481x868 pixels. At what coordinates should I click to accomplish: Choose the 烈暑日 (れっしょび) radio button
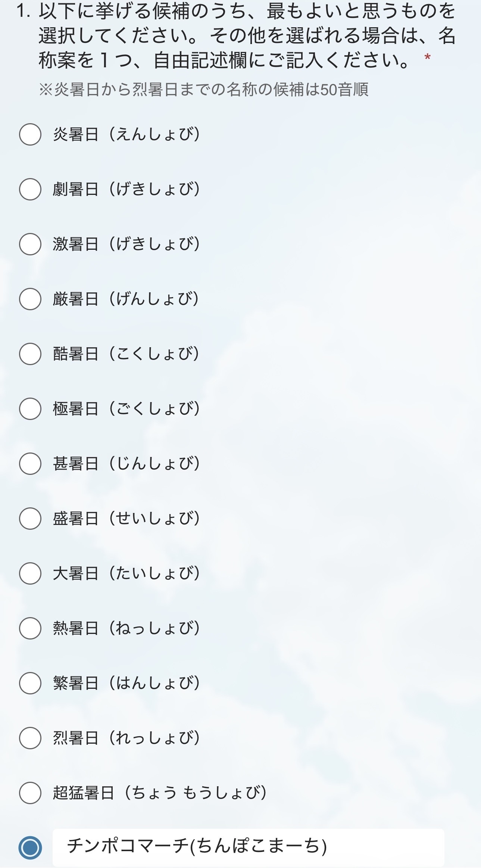pos(30,738)
